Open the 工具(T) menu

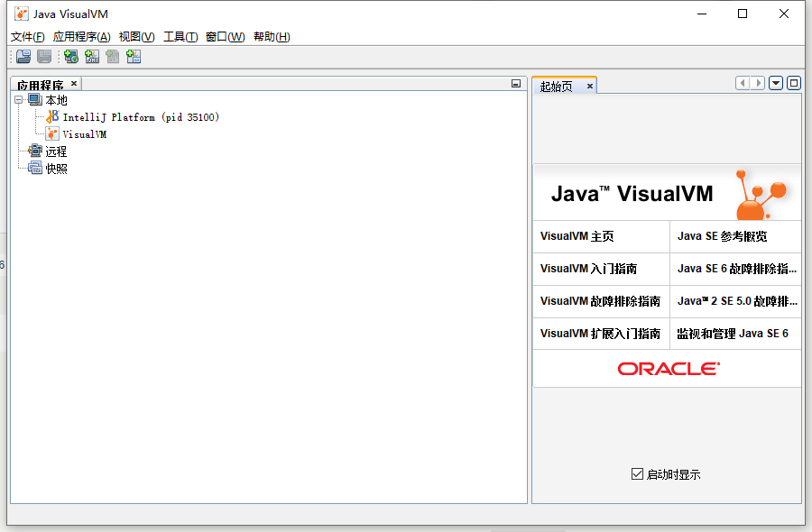(180, 37)
